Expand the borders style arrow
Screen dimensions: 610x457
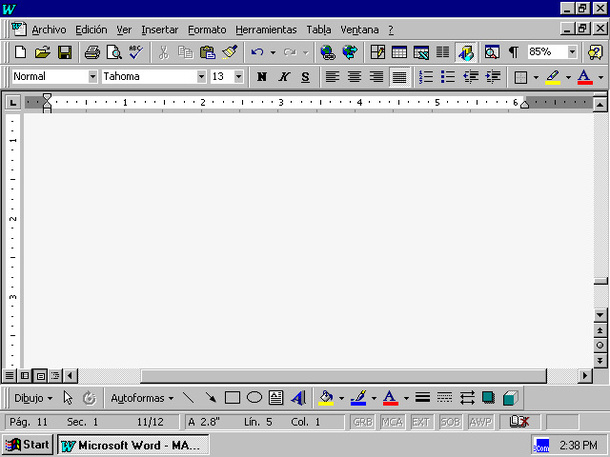click(x=536, y=77)
